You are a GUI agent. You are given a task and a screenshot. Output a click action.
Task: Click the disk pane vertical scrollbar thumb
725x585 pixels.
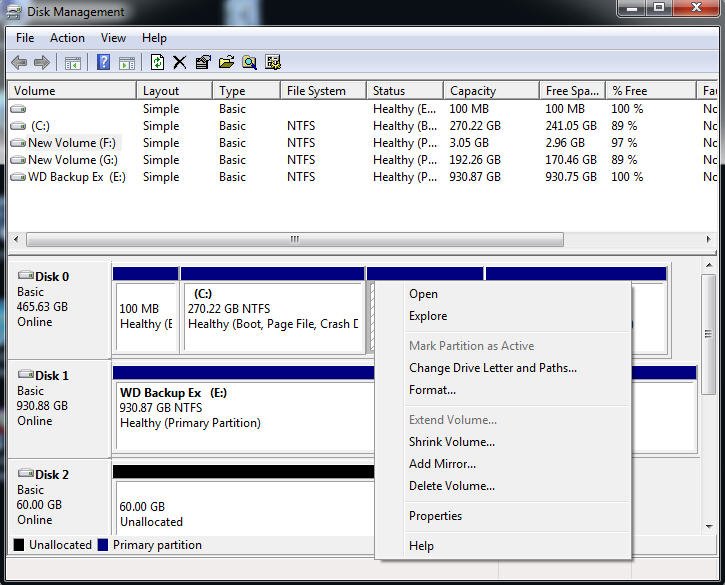708,334
